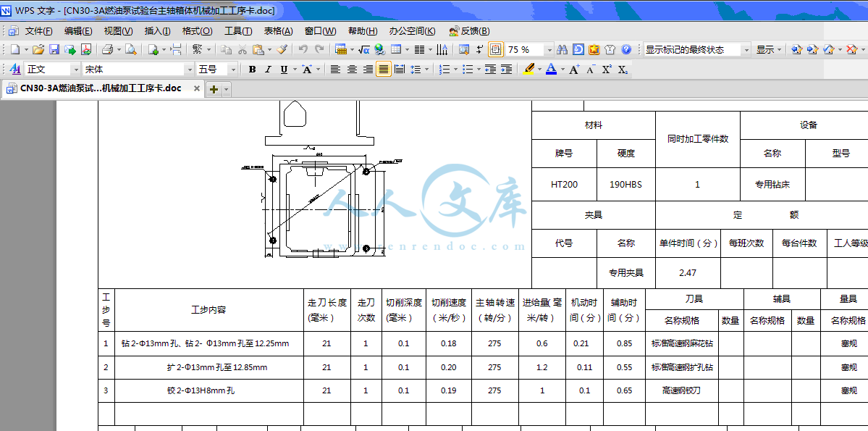Open the font dropdown showing 宋体
The height and width of the screenshot is (431, 868).
(x=189, y=70)
